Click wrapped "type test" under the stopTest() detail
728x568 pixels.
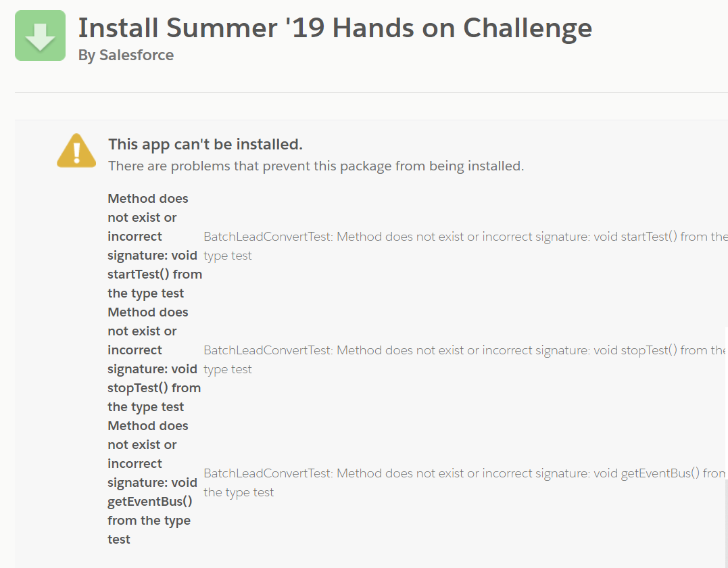click(228, 369)
